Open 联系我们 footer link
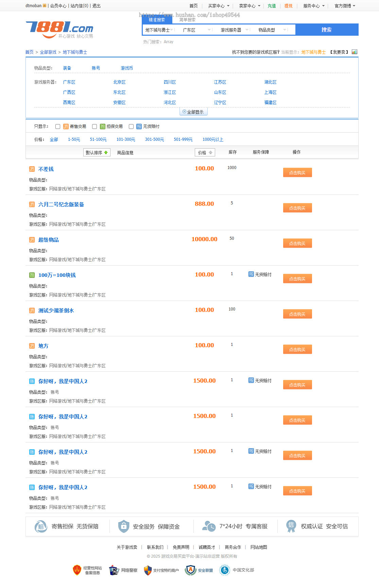 [x=155, y=547]
